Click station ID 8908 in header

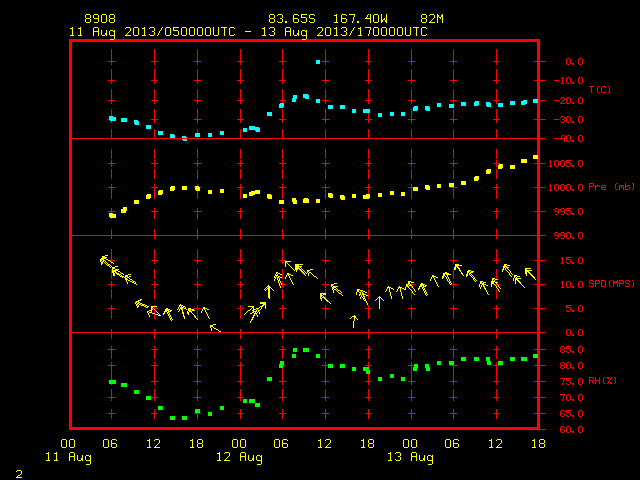pos(100,19)
